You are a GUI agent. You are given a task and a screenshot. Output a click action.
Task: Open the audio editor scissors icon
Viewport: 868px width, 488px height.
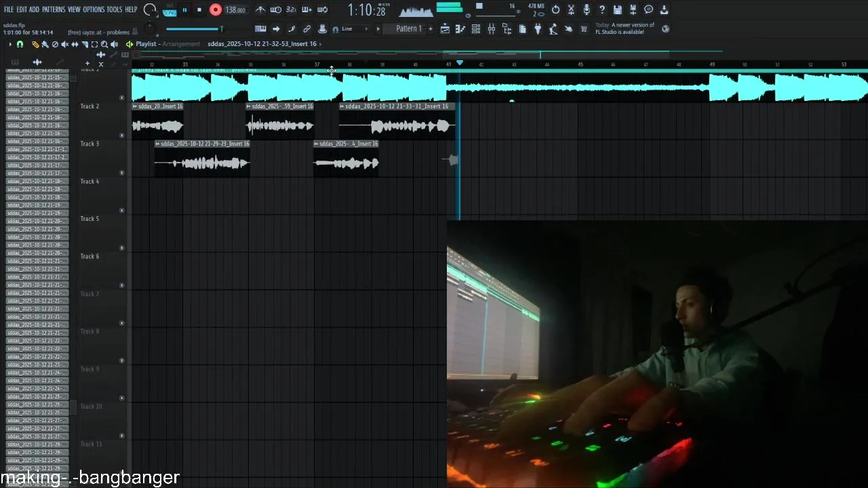click(571, 10)
